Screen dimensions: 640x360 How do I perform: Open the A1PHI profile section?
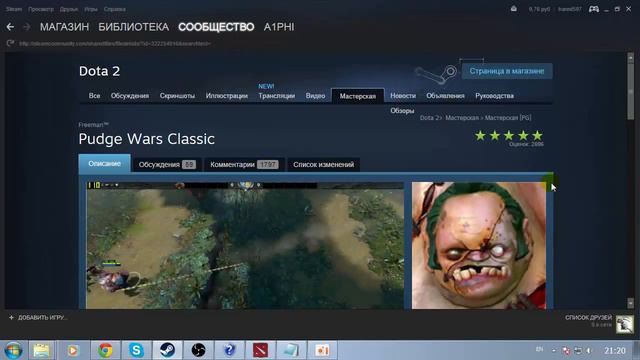point(279,27)
